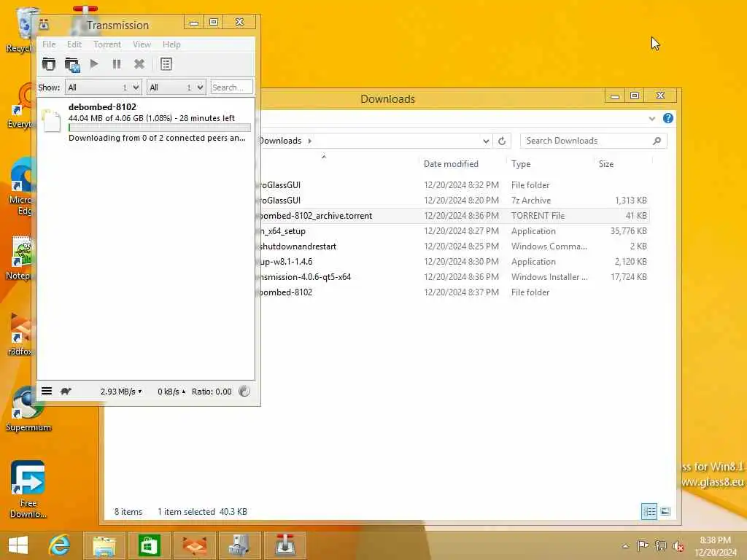Open Action Center flag tray icon
This screenshot has width=747, height=560.
coord(643,545)
